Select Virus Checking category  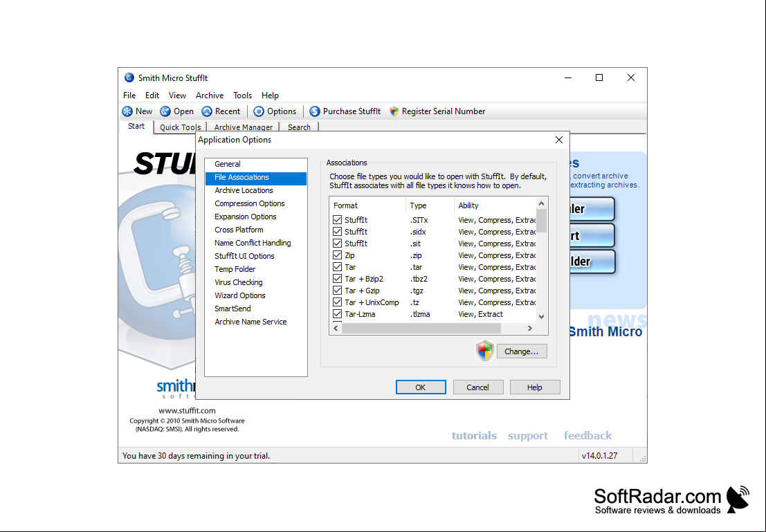point(256,282)
